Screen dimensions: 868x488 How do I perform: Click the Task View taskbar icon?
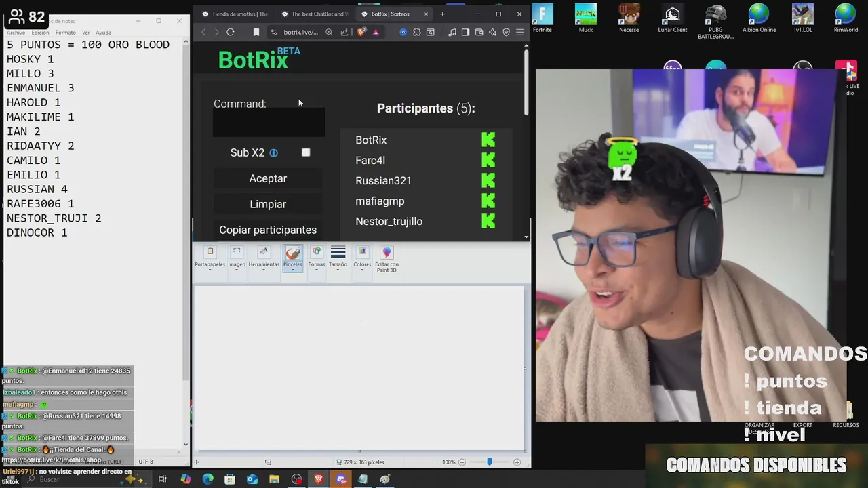click(x=163, y=479)
